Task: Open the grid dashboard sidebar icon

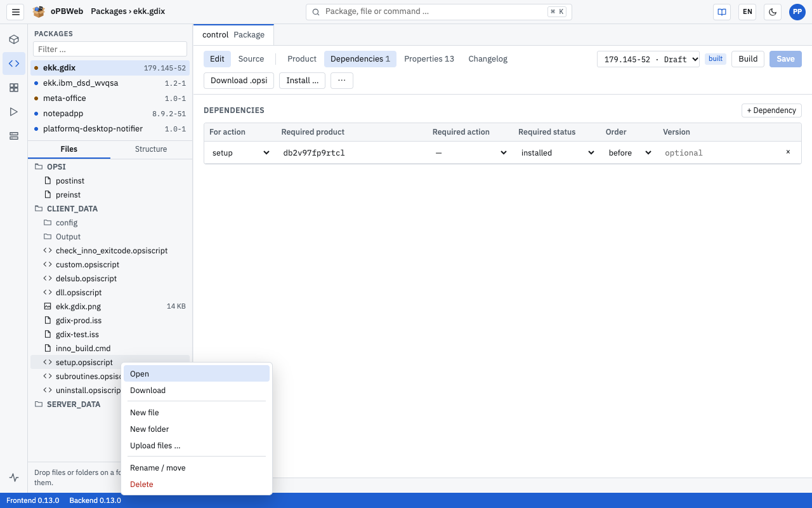Action: tap(14, 88)
